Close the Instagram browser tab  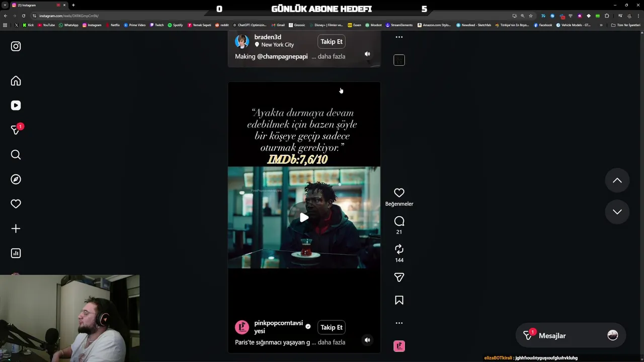pyautogui.click(x=64, y=5)
